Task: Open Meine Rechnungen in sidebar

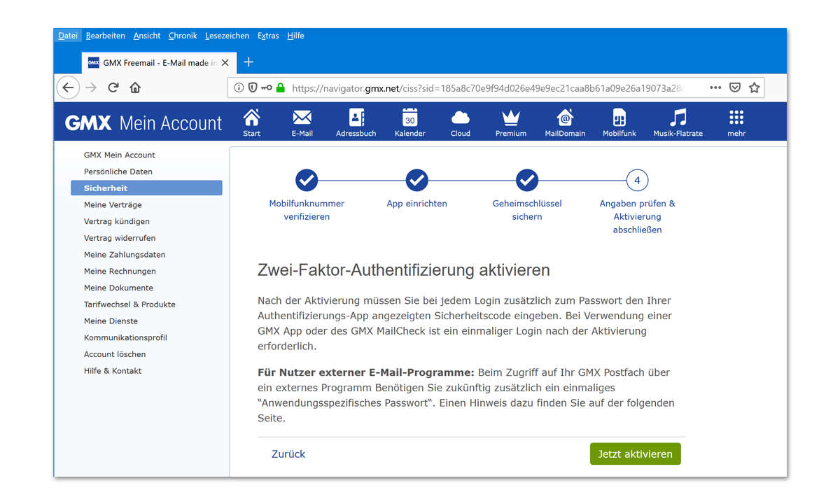Action: 120,271
